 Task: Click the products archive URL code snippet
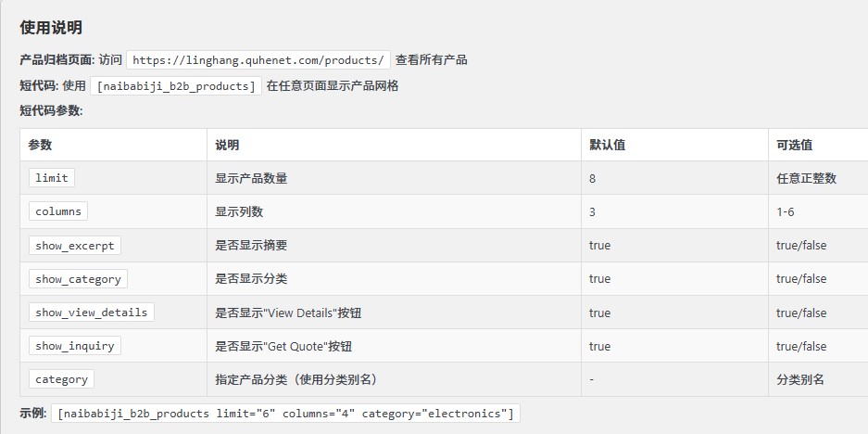[x=258, y=60]
